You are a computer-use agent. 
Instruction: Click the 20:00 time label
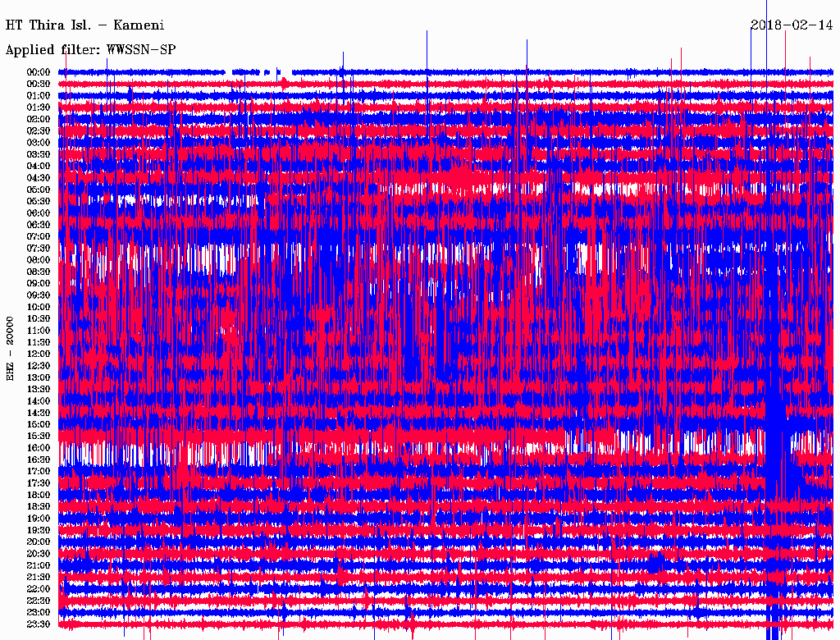pyautogui.click(x=39, y=542)
